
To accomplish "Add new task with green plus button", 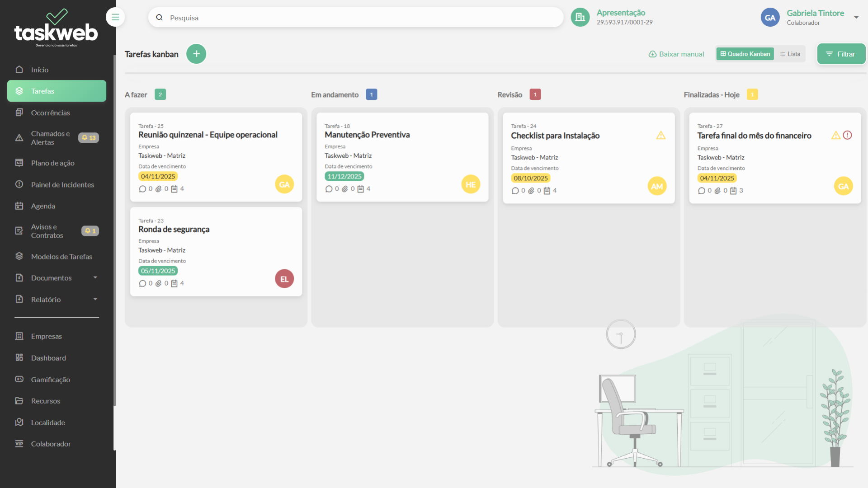I will [x=196, y=54].
